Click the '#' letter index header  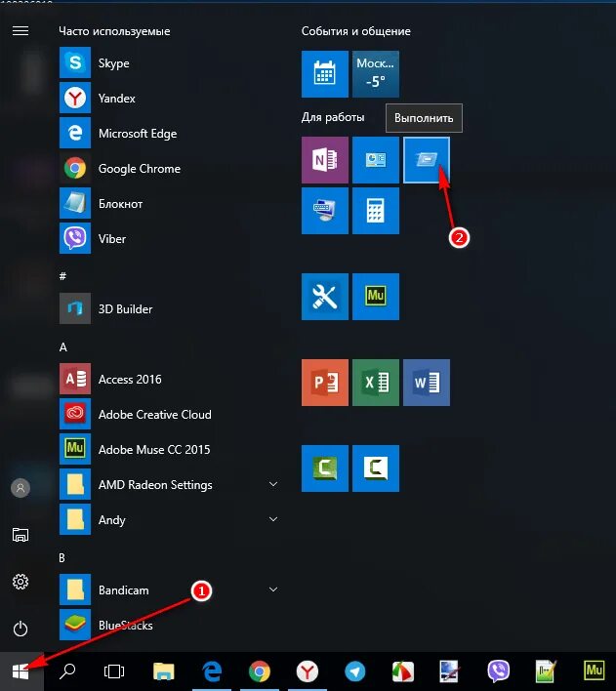[62, 276]
